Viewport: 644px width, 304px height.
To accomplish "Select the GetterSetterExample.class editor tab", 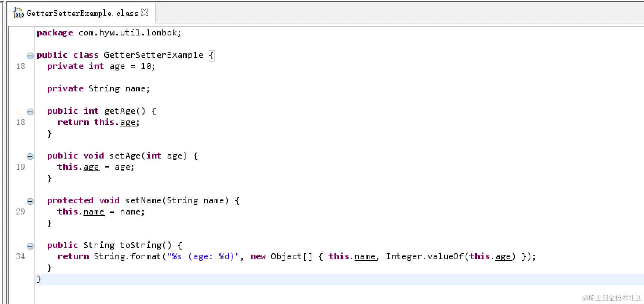I will coord(82,13).
